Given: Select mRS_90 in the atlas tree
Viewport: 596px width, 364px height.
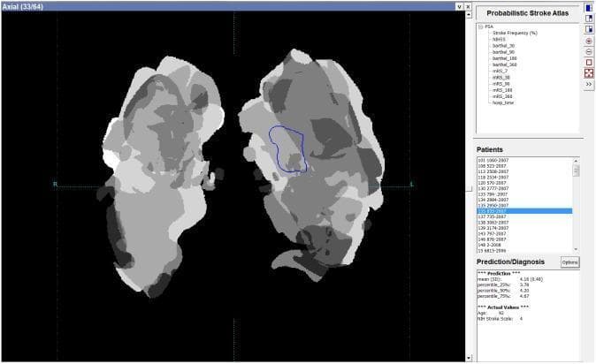Looking at the screenshot, I should pyautogui.click(x=501, y=84).
